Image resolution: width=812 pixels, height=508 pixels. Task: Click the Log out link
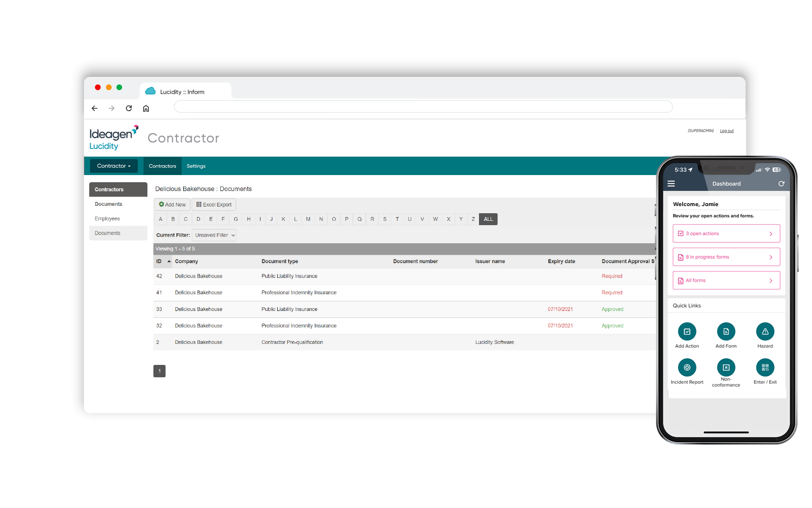tap(726, 130)
